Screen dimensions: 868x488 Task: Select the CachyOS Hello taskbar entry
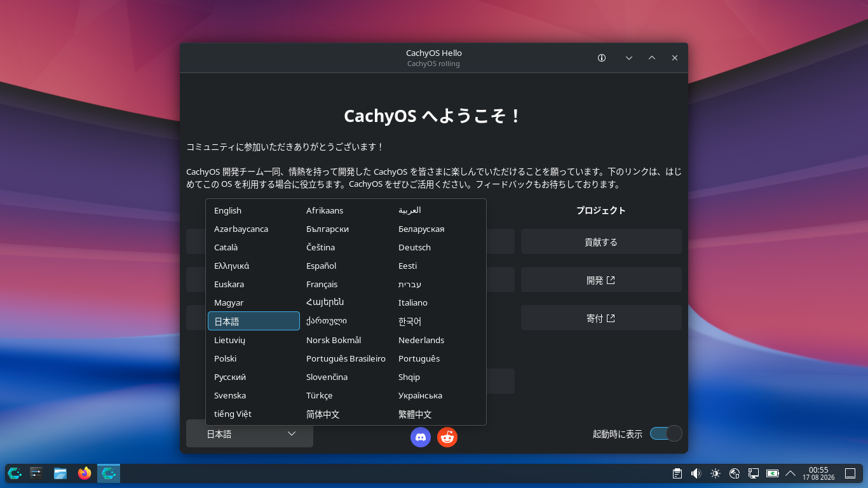[109, 473]
